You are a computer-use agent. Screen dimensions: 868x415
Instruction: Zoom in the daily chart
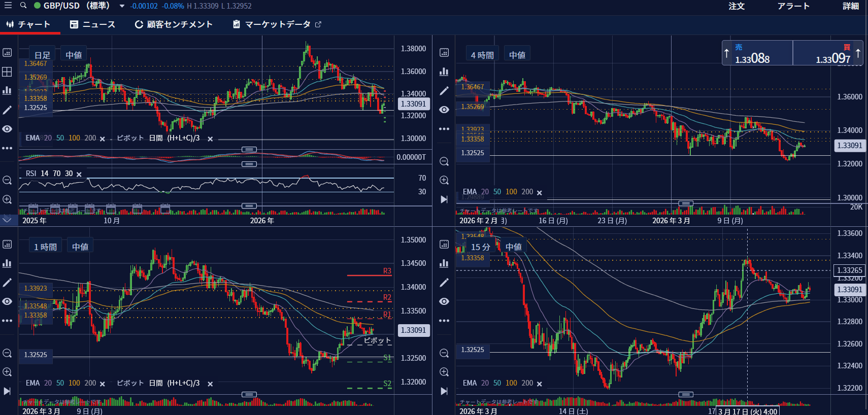(7, 199)
